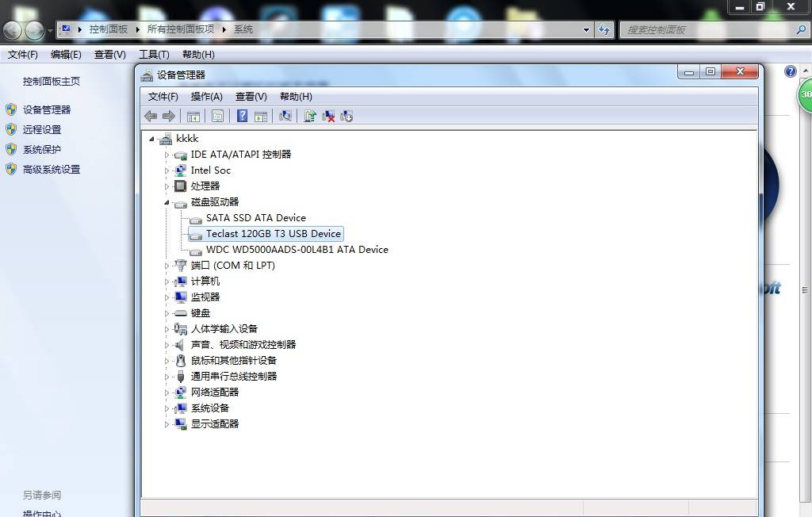Select the 系统设备 category
Screen dimensions: 812x517
(209, 408)
